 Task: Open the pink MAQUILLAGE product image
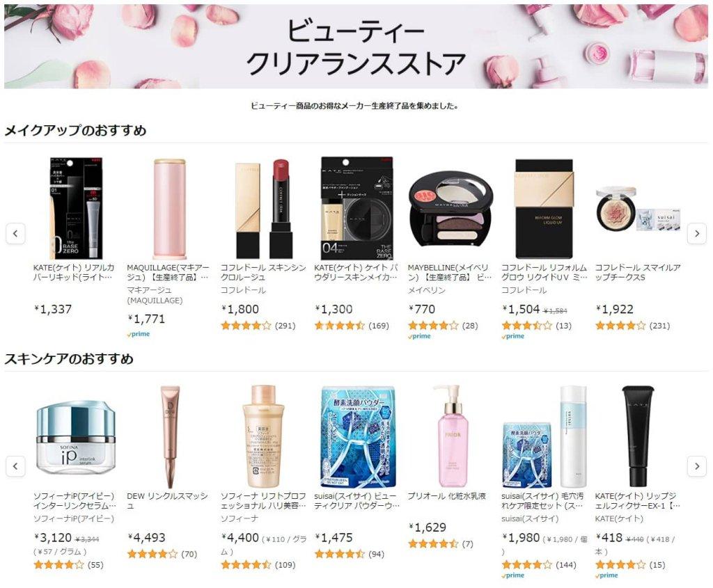pos(169,208)
